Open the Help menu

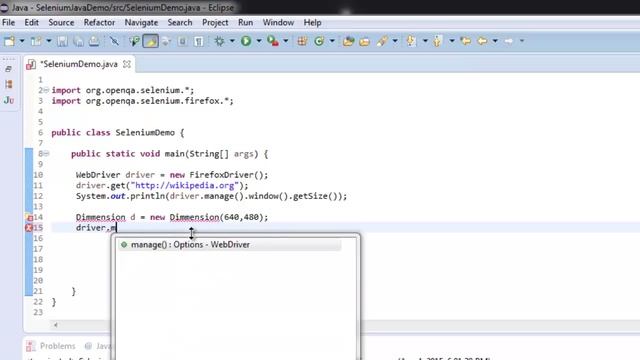312,22
